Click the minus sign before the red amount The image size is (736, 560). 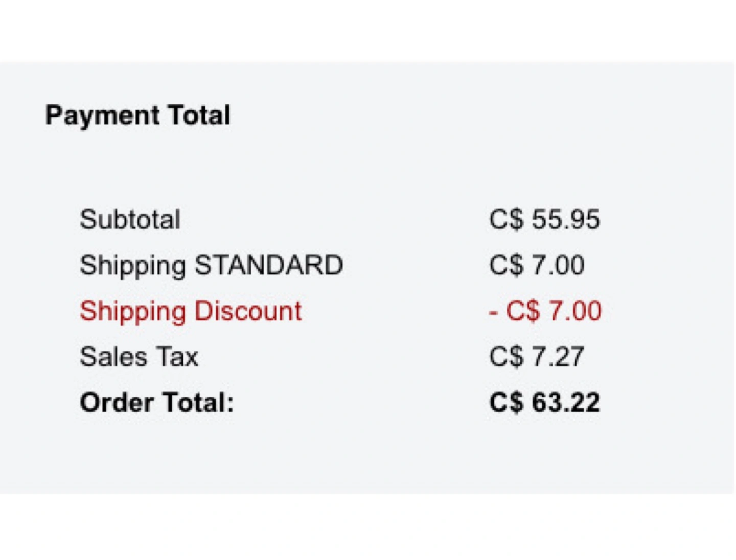(493, 312)
